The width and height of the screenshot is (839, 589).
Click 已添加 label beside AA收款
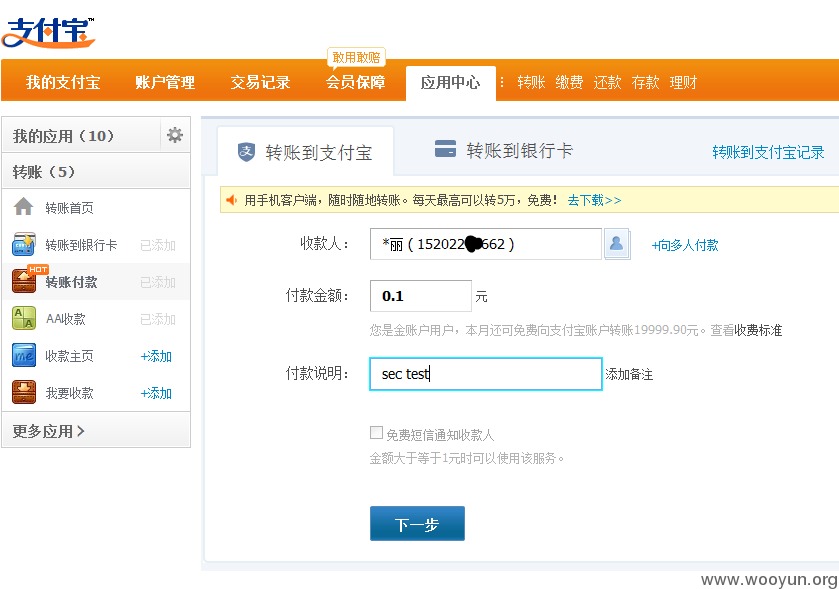pyautogui.click(x=158, y=319)
